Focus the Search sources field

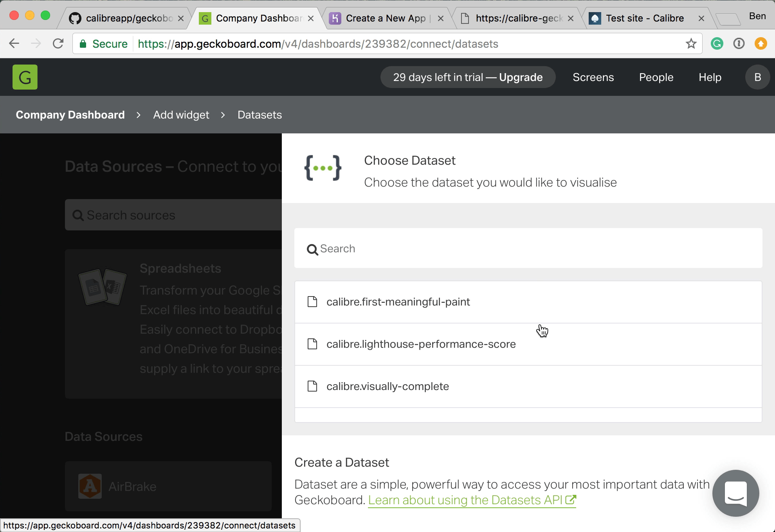coord(173,215)
